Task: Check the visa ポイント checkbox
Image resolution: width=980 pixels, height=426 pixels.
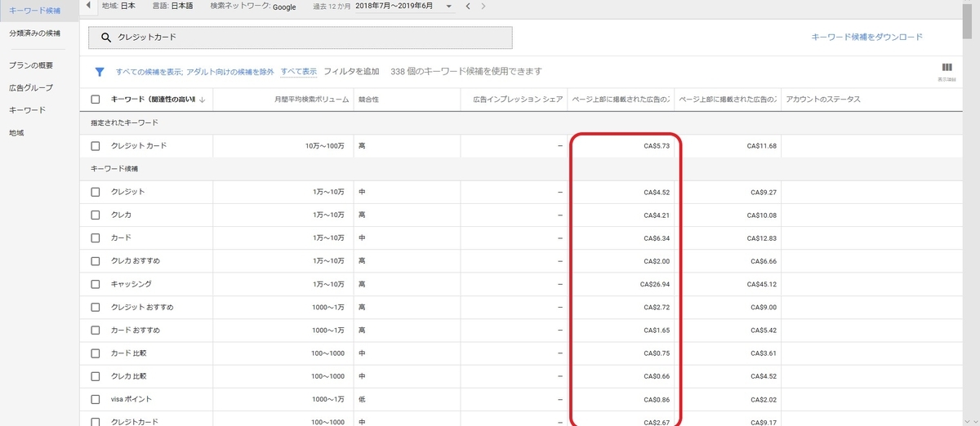Action: point(96,399)
